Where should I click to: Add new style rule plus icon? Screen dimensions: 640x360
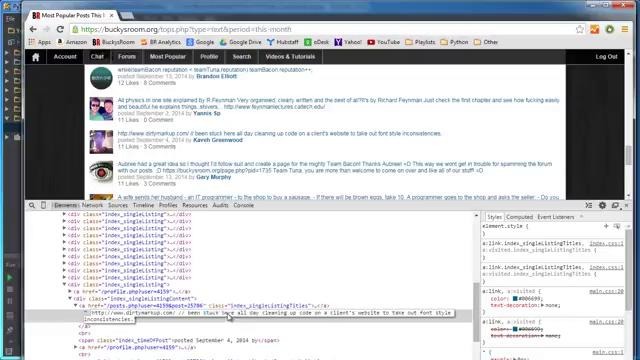pos(606,226)
